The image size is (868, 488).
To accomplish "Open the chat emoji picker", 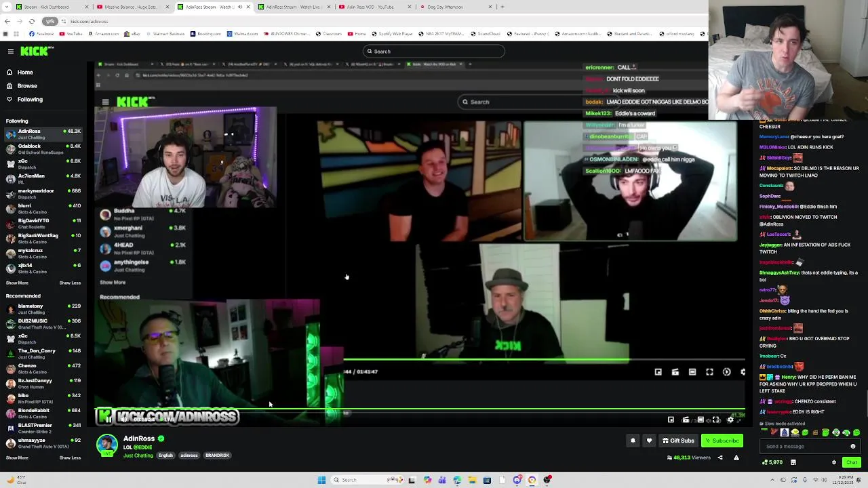I will (x=853, y=447).
